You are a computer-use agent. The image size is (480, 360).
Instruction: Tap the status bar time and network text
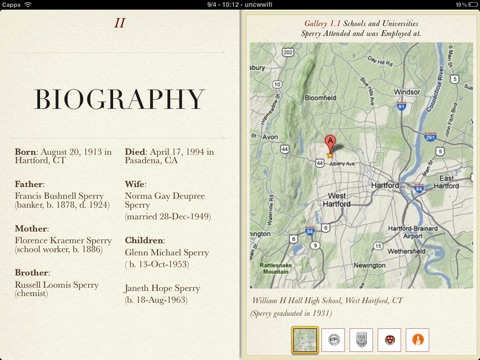(x=240, y=5)
